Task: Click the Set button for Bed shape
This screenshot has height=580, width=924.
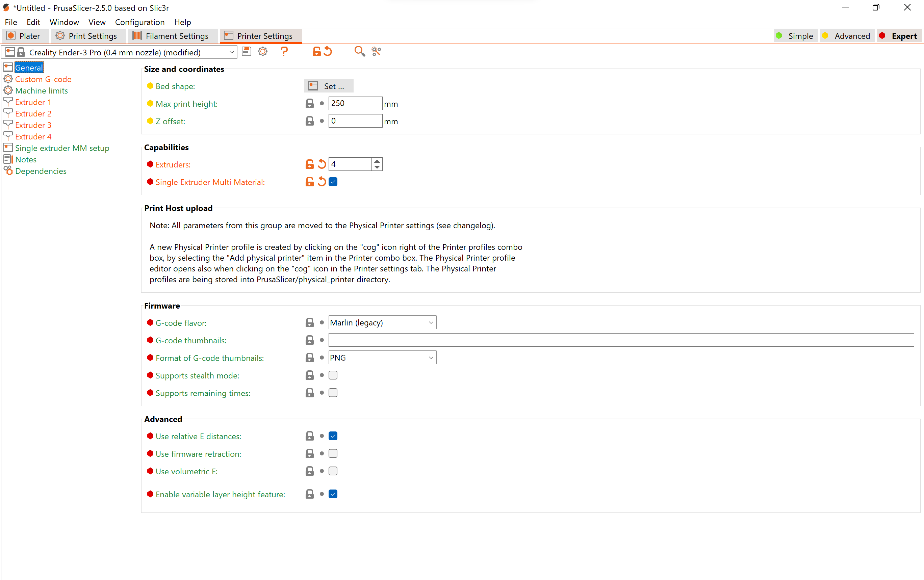Action: tap(329, 85)
